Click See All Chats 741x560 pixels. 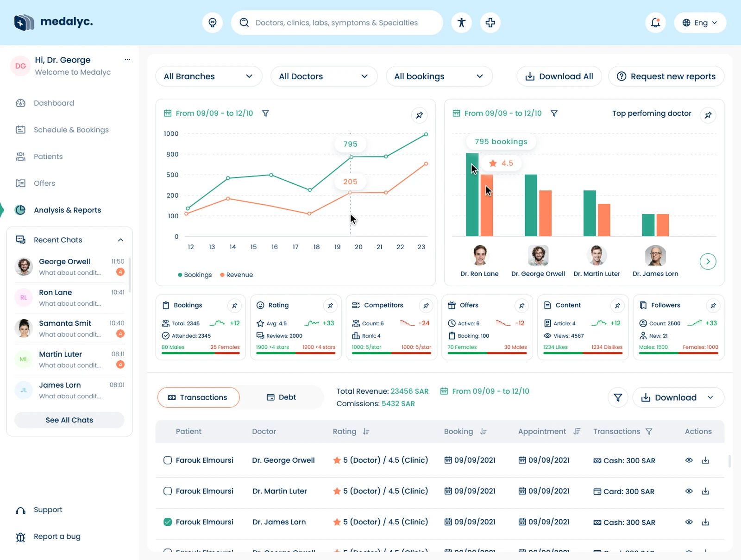[69, 420]
